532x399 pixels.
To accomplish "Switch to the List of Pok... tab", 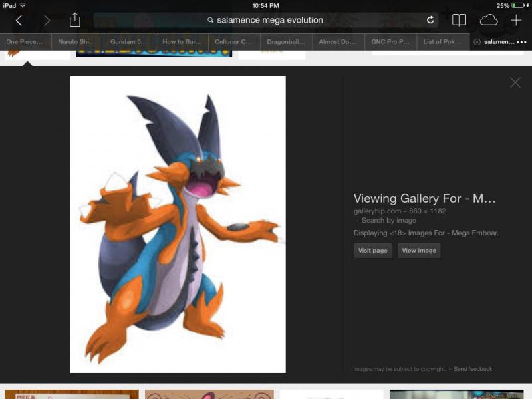I will point(443,42).
